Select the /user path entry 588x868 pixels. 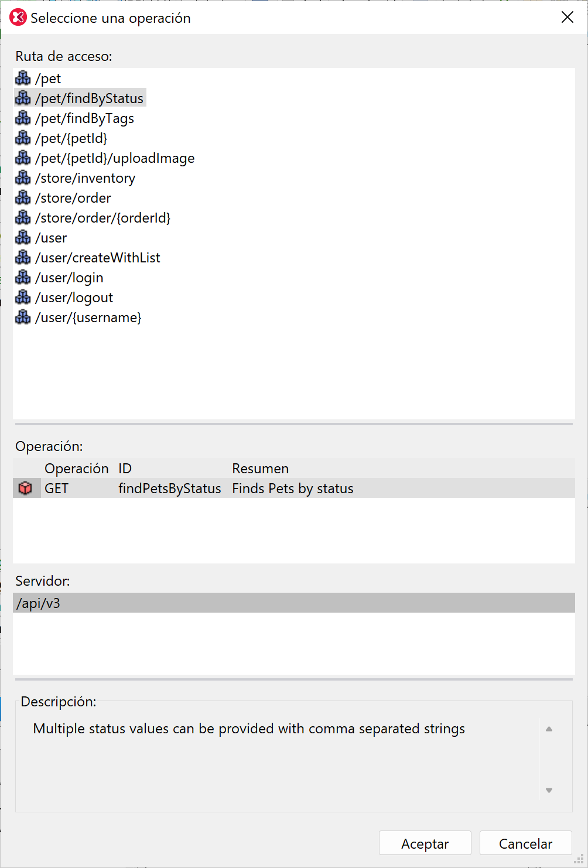coord(51,238)
